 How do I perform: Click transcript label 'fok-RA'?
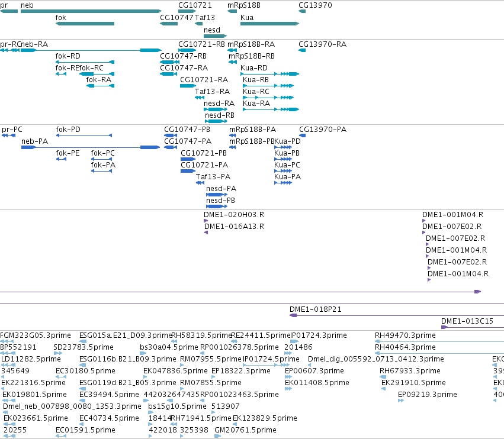tap(99, 79)
